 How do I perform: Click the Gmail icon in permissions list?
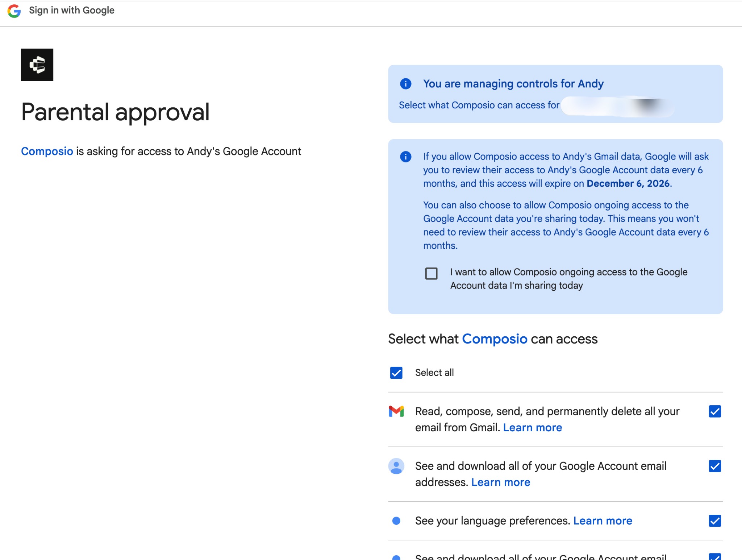pos(396,411)
